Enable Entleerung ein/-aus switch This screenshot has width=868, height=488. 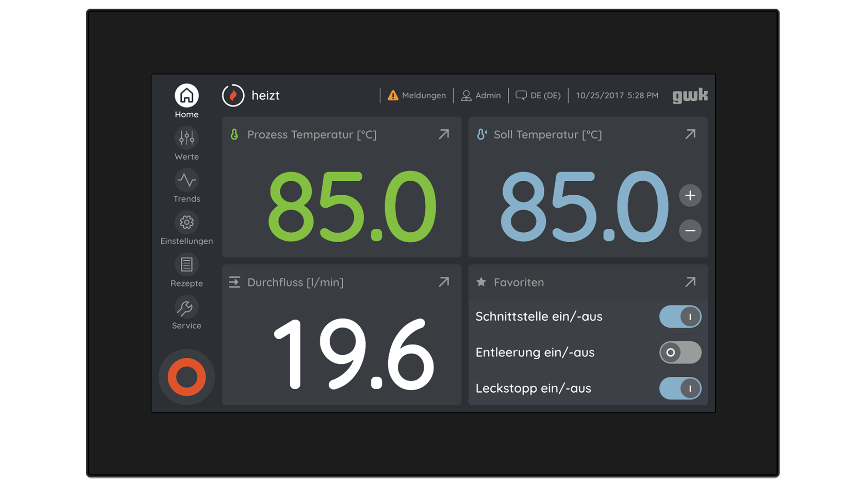680,352
